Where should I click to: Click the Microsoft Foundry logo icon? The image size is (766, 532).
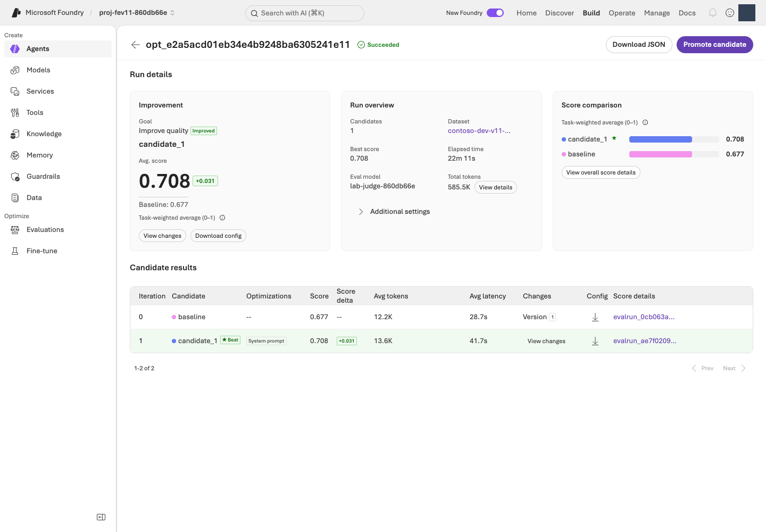(16, 13)
